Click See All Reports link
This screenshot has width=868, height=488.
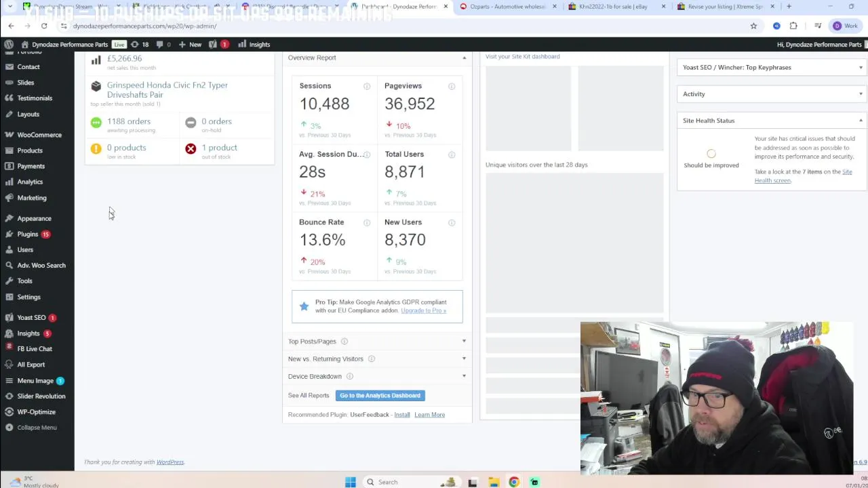coord(309,395)
